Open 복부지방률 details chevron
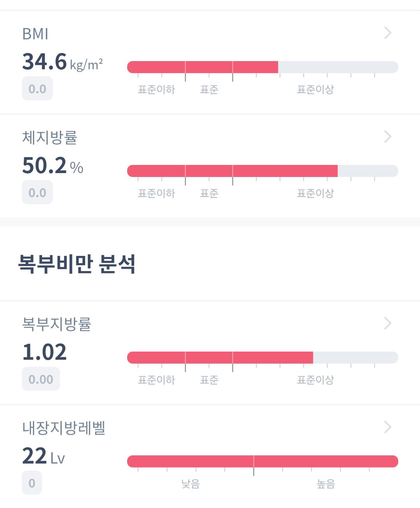The height and width of the screenshot is (508, 420). point(388,323)
